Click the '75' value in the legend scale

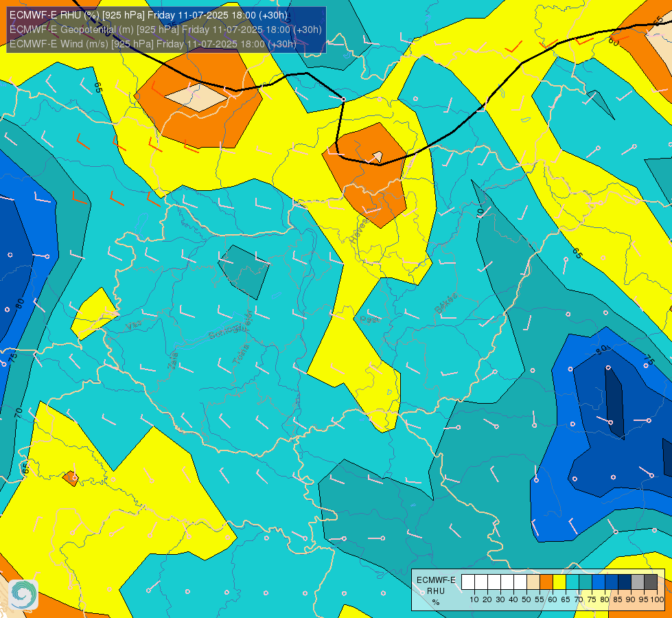point(592,599)
